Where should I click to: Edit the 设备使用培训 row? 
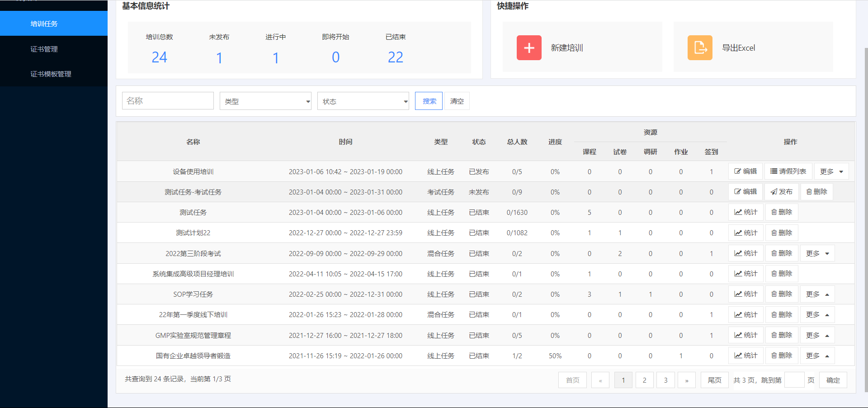click(x=745, y=171)
